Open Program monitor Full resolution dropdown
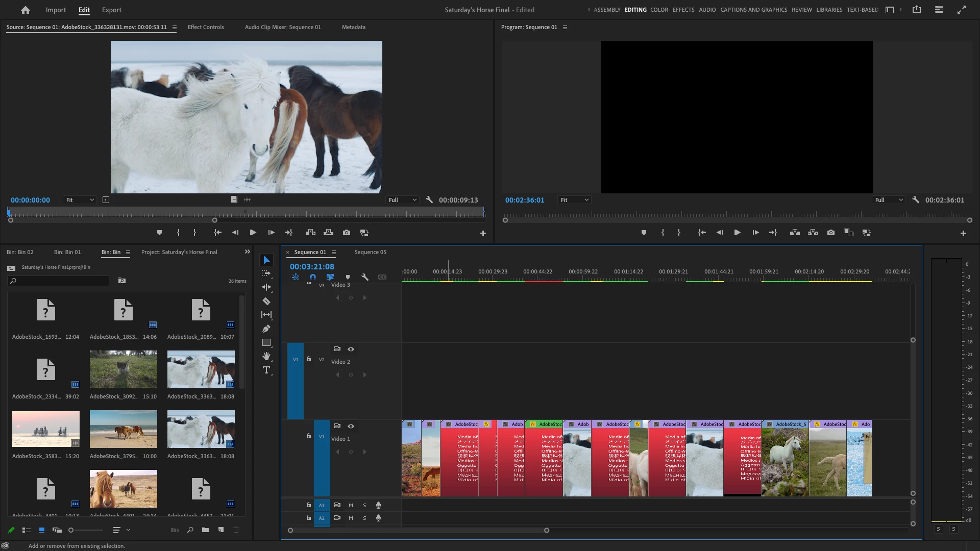This screenshot has width=980, height=551. click(x=888, y=200)
